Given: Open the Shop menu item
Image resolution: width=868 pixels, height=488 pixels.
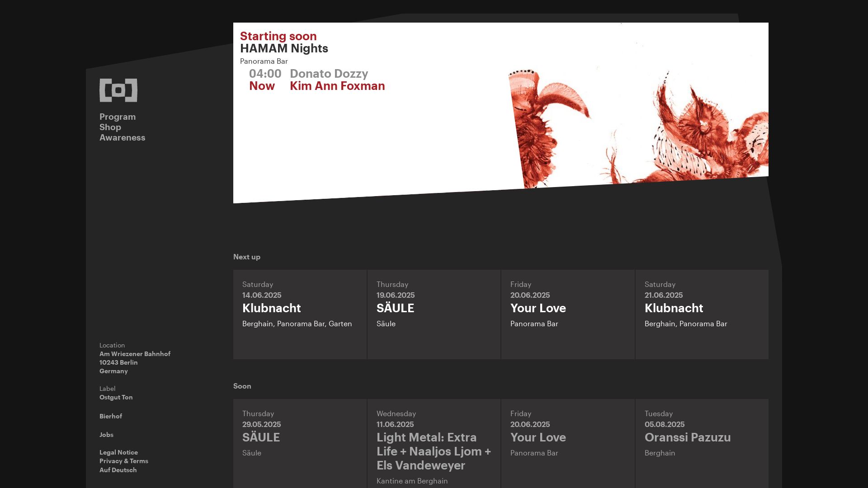Looking at the screenshot, I should [110, 127].
